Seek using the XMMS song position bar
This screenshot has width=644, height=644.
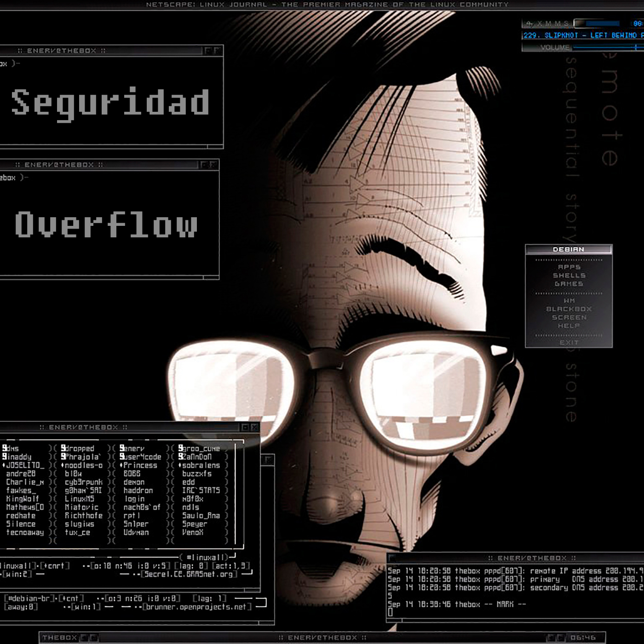[x=597, y=23]
